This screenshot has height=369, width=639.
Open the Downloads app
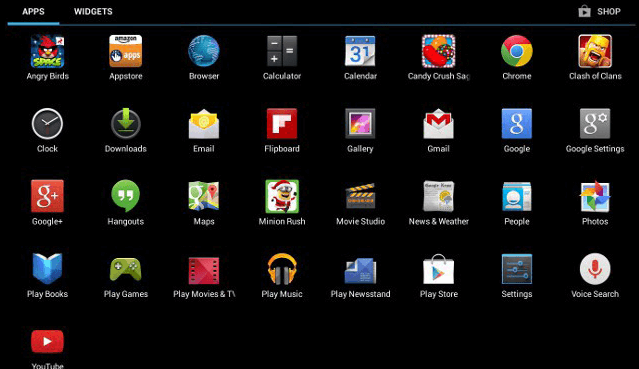tap(126, 124)
